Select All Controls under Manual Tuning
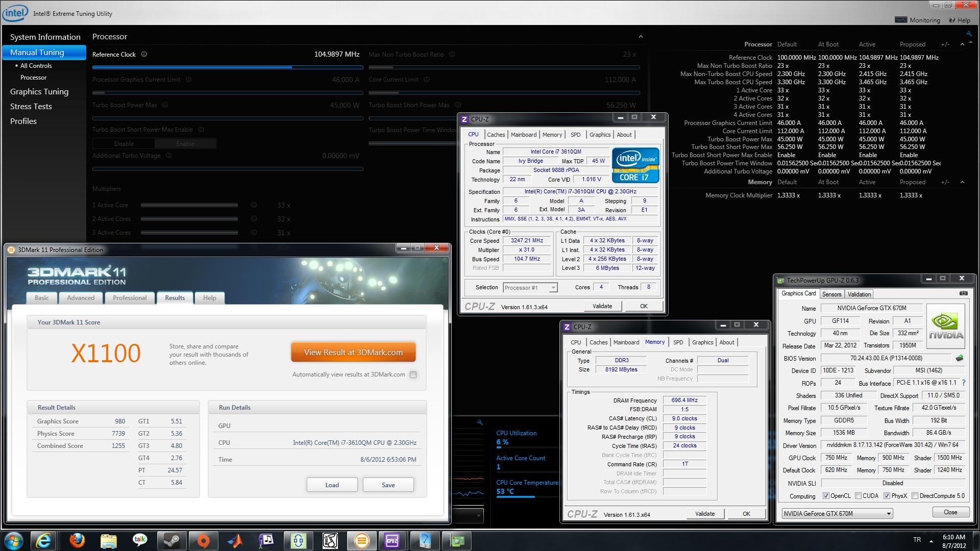The image size is (980, 551). click(36, 66)
